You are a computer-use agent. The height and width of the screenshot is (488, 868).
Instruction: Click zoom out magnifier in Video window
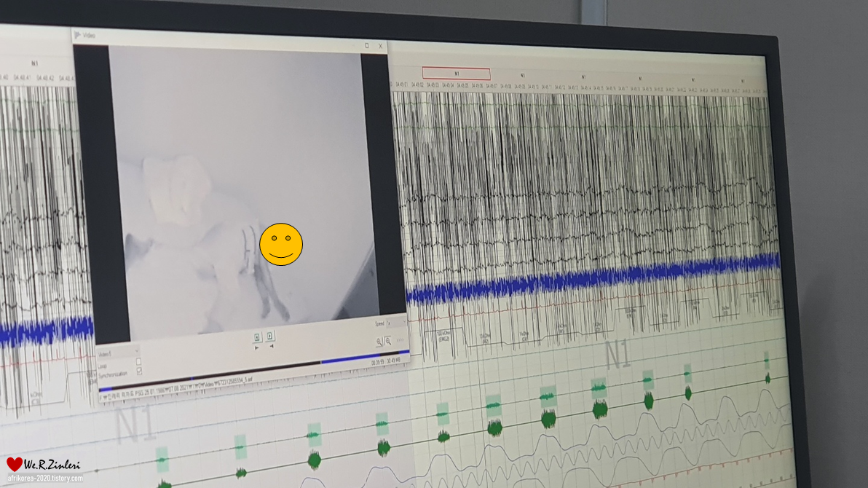click(x=388, y=341)
